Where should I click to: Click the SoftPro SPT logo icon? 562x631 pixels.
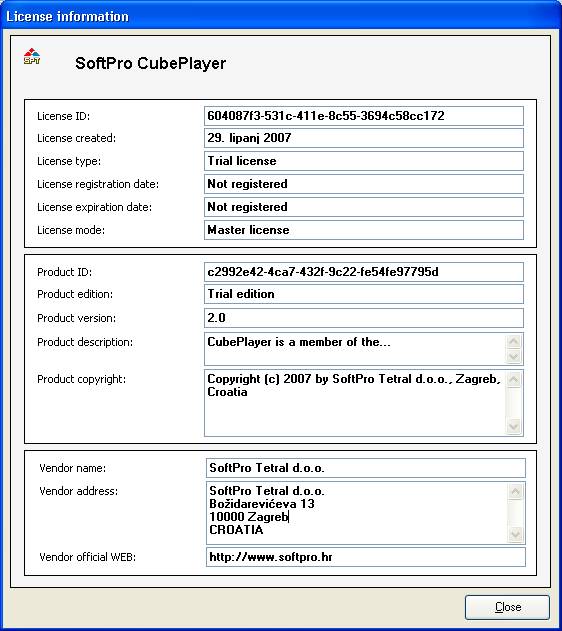point(32,56)
